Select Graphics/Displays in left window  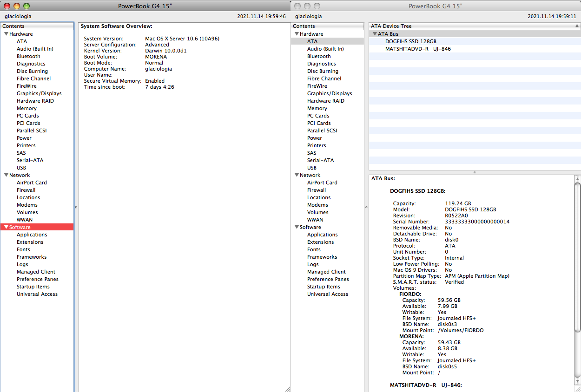pos(39,93)
